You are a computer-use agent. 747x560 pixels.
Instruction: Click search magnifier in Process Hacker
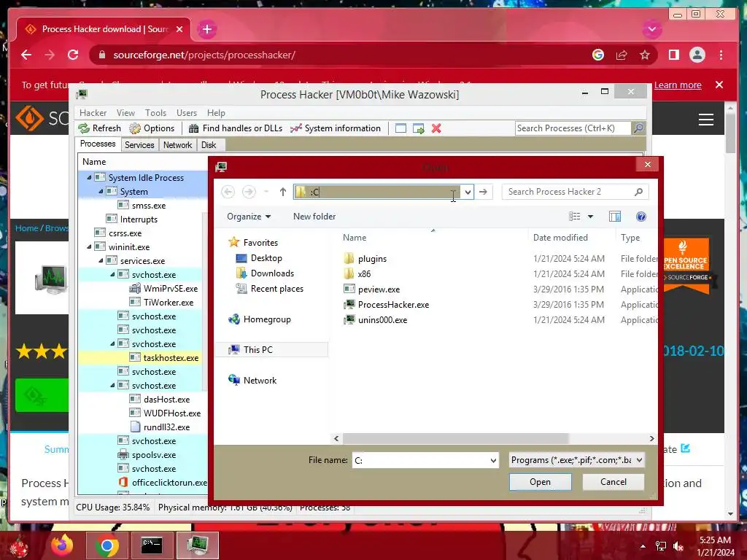click(x=638, y=128)
